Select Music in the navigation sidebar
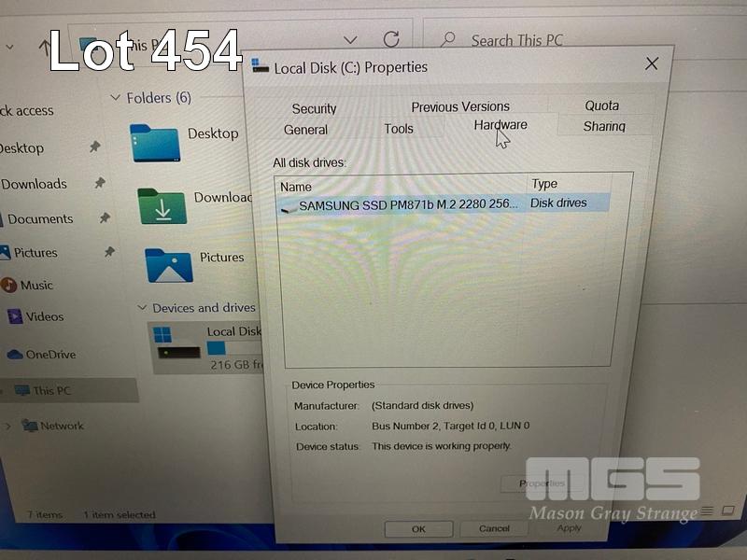Image resolution: width=747 pixels, height=560 pixels. (x=36, y=285)
